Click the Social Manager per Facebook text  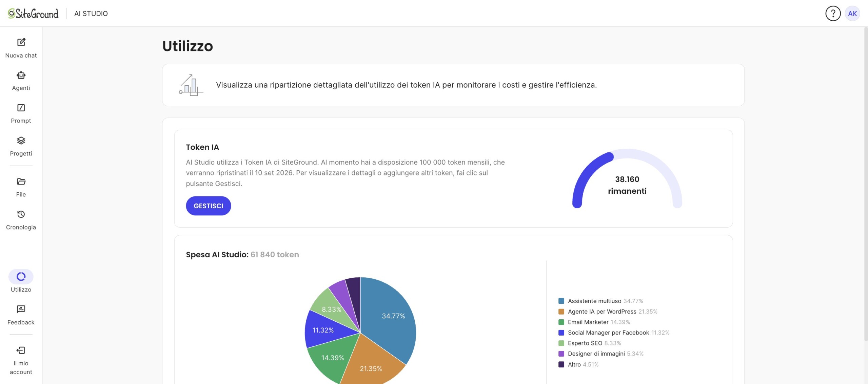point(608,333)
